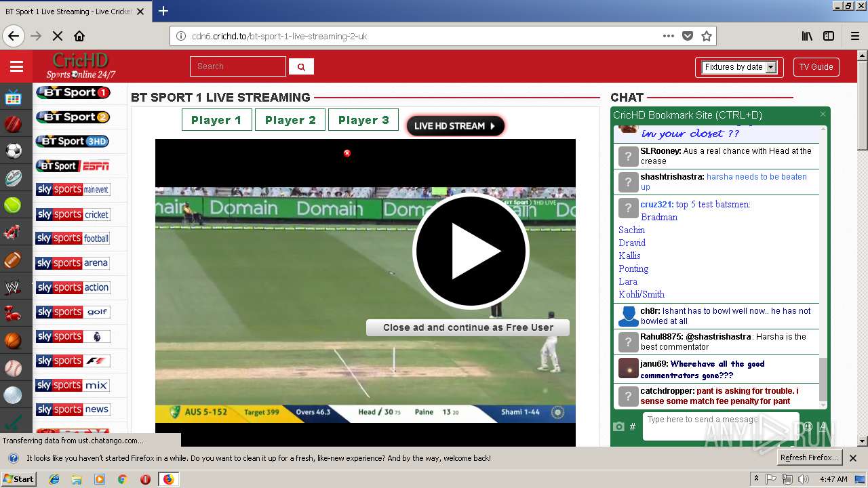868x488 pixels.
Task: Open the Fixtures by date dropdown
Action: [x=739, y=67]
